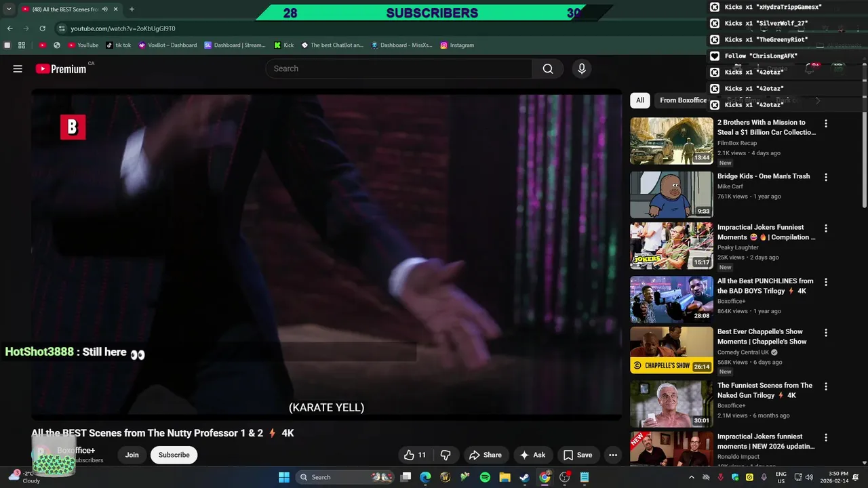
Task: Open '2 Brothers With a Mission' thumbnail
Action: point(671,141)
